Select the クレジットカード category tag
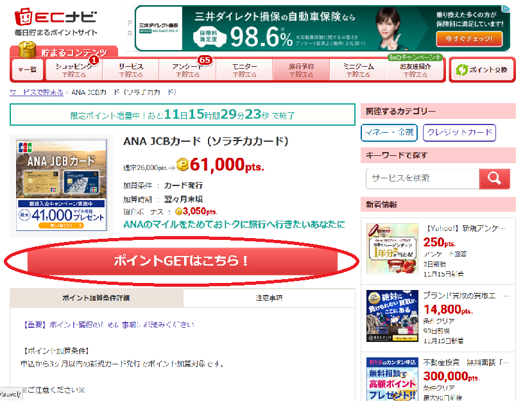532x401 pixels. 459,132
